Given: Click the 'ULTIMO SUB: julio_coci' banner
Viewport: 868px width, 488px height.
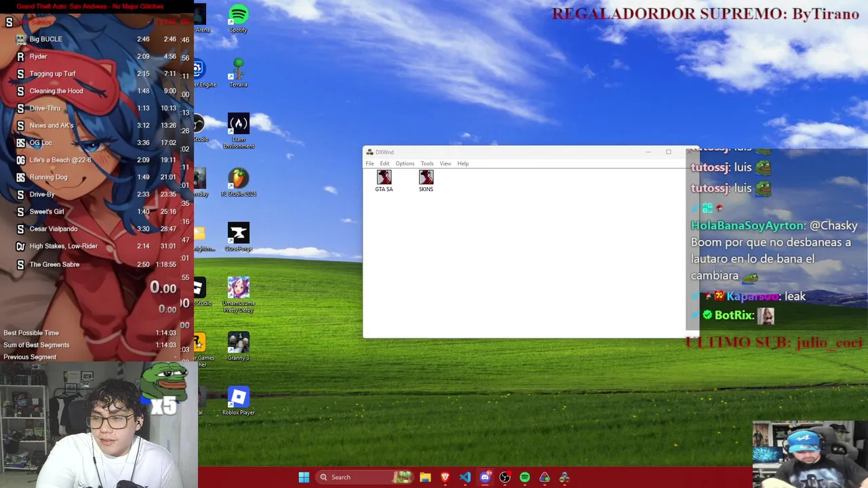Looking at the screenshot, I should 774,343.
